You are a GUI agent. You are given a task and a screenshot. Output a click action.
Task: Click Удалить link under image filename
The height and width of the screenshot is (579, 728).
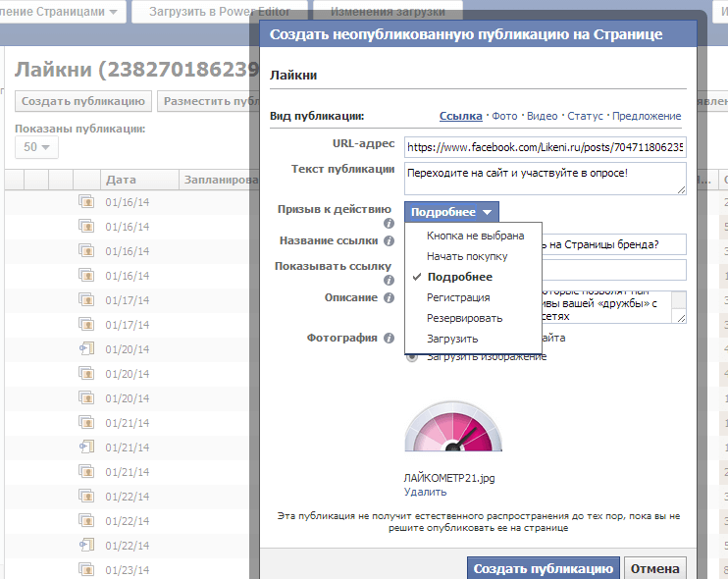[x=424, y=492]
